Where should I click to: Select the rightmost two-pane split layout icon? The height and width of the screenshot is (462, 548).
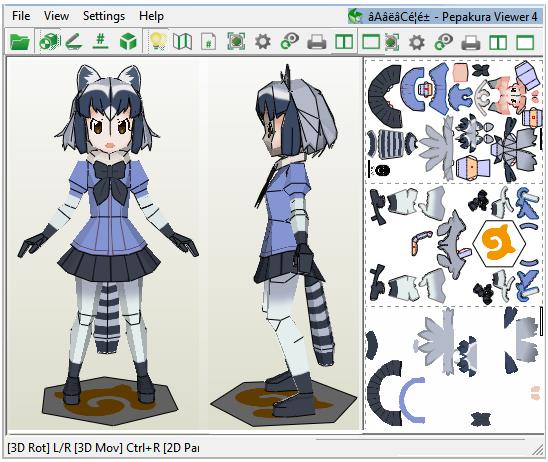498,42
